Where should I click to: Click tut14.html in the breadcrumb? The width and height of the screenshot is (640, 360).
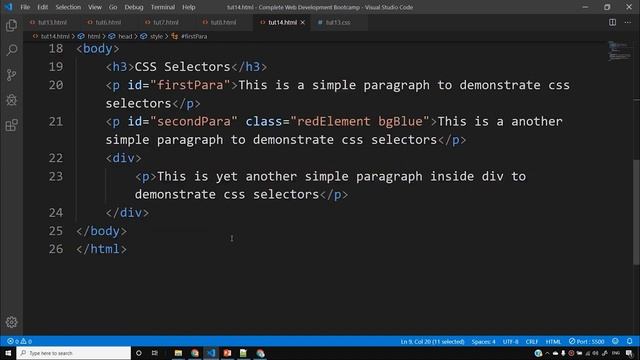[x=55, y=36]
